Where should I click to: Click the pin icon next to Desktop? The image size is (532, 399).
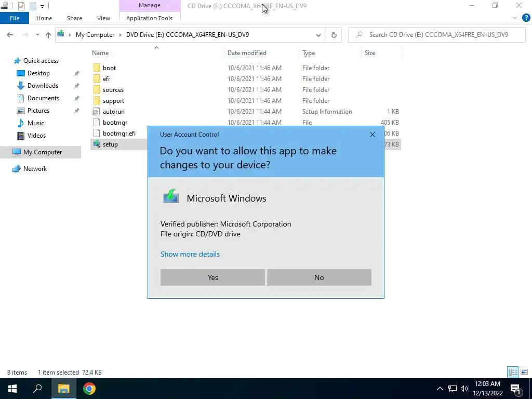[77, 73]
